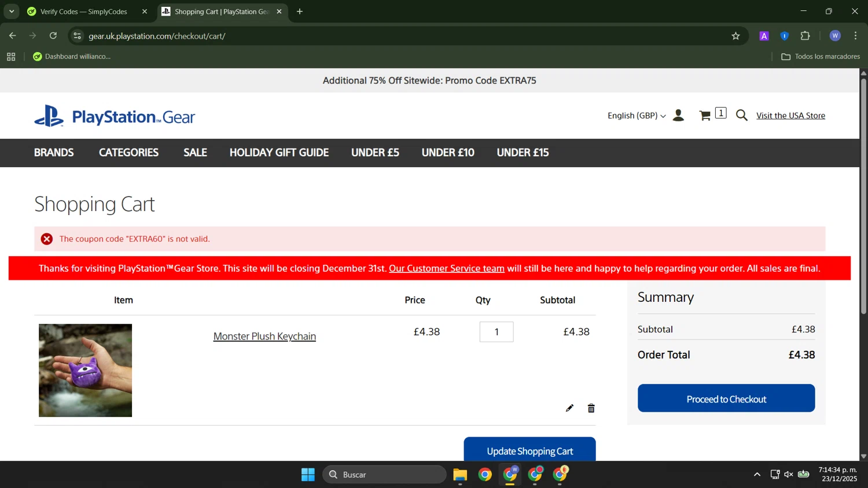Open Todos los marcadores bookmarks folder
The height and width of the screenshot is (488, 868).
(x=821, y=57)
